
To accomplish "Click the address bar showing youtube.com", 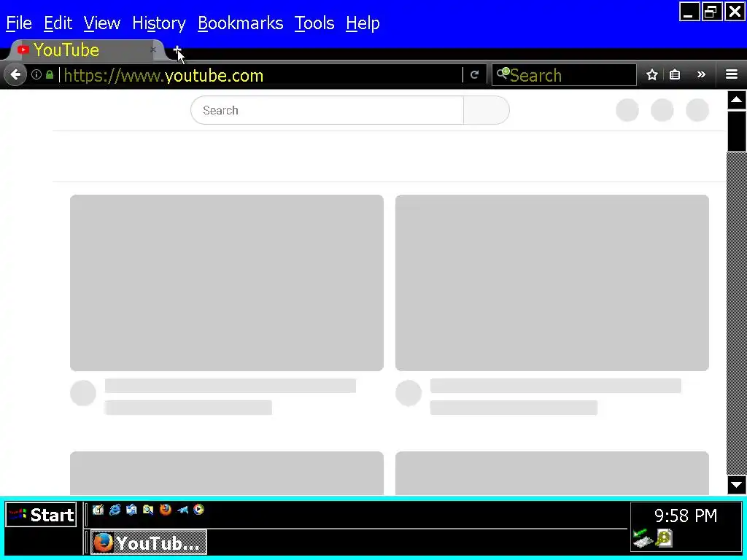I will (x=261, y=75).
